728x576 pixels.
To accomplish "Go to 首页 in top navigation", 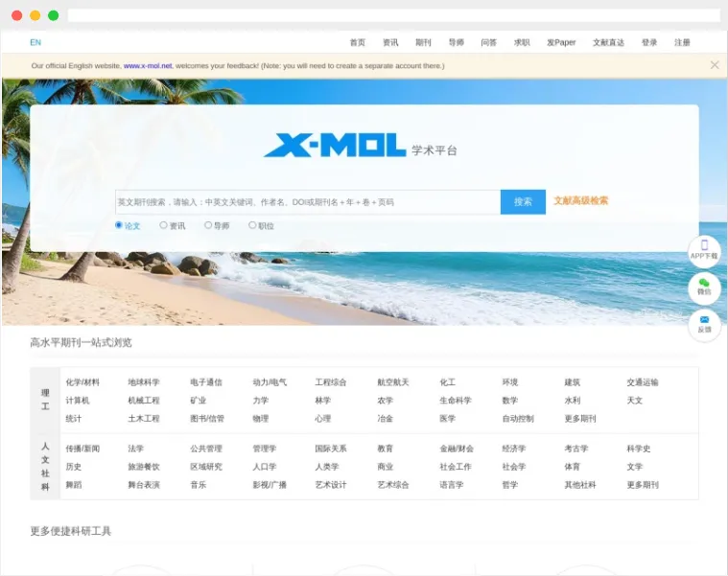I will 358,43.
